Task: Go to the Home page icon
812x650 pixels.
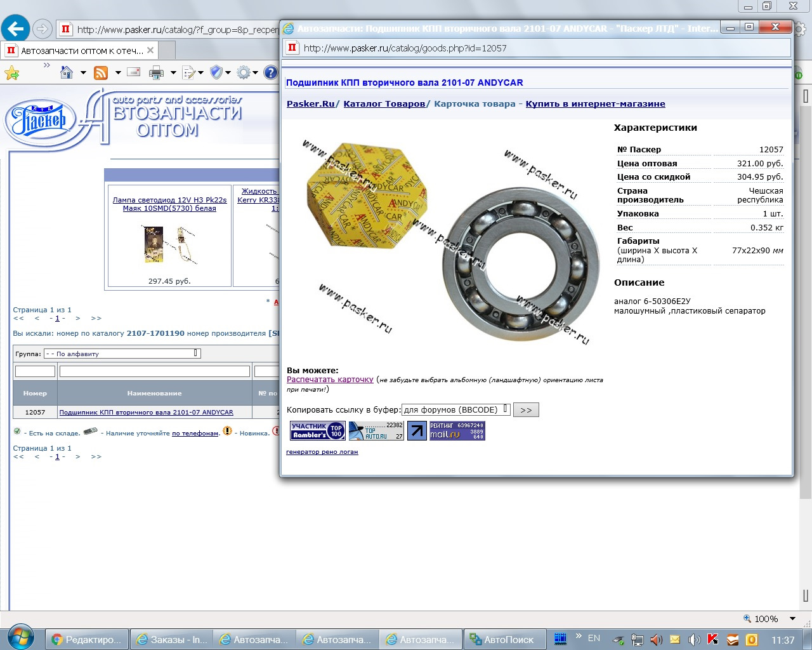Action: coord(67,73)
